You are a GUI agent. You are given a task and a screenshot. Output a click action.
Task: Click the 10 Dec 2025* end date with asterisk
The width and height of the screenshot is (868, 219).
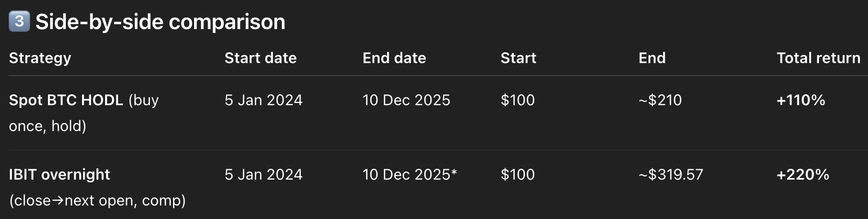(409, 174)
